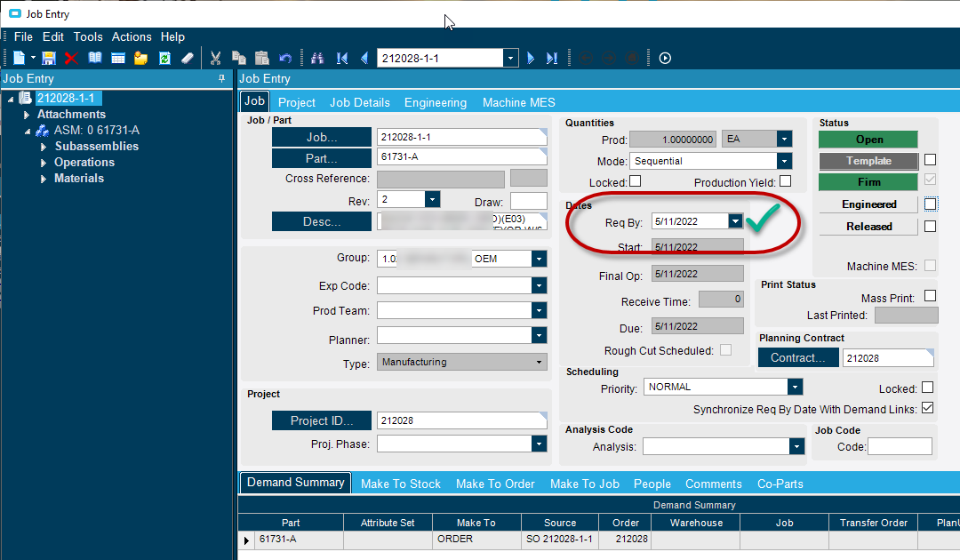The width and height of the screenshot is (960, 560).
Task: Open the Mode Sequential dropdown
Action: click(x=784, y=161)
